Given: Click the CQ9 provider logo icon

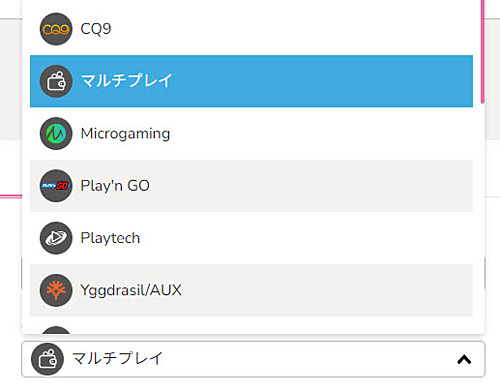Looking at the screenshot, I should pos(56,29).
